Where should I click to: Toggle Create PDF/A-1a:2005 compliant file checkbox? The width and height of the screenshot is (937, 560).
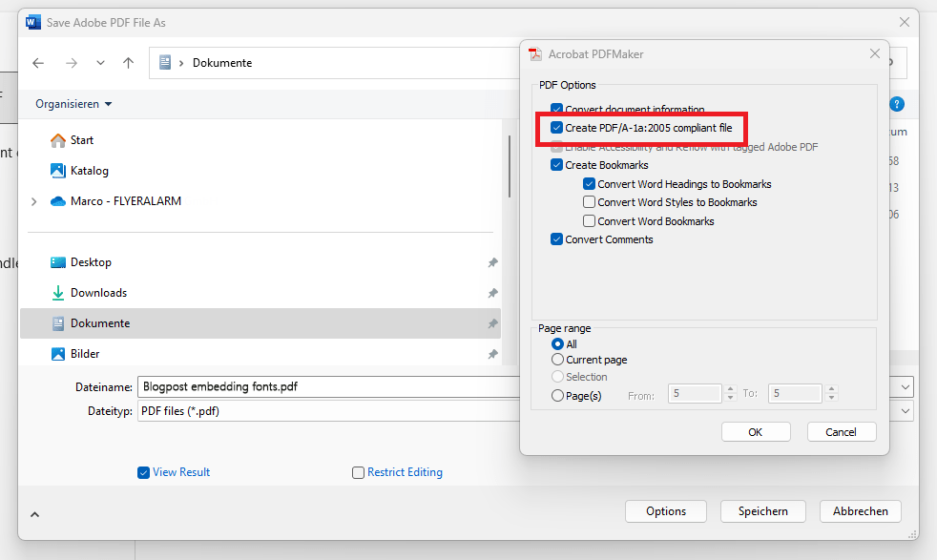point(556,127)
